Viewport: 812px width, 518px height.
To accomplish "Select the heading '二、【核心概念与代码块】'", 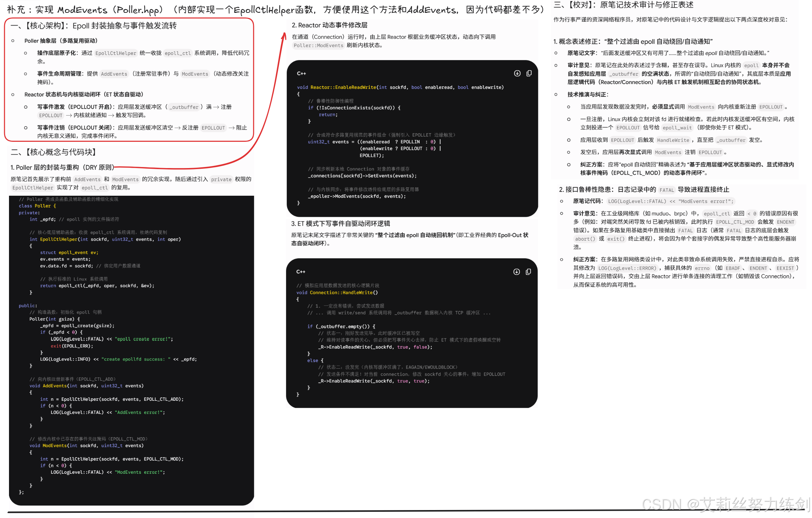I will coord(55,152).
